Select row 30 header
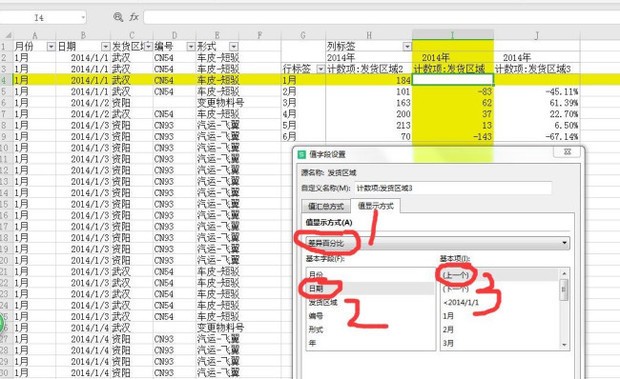The image size is (620, 379). [x=6, y=373]
